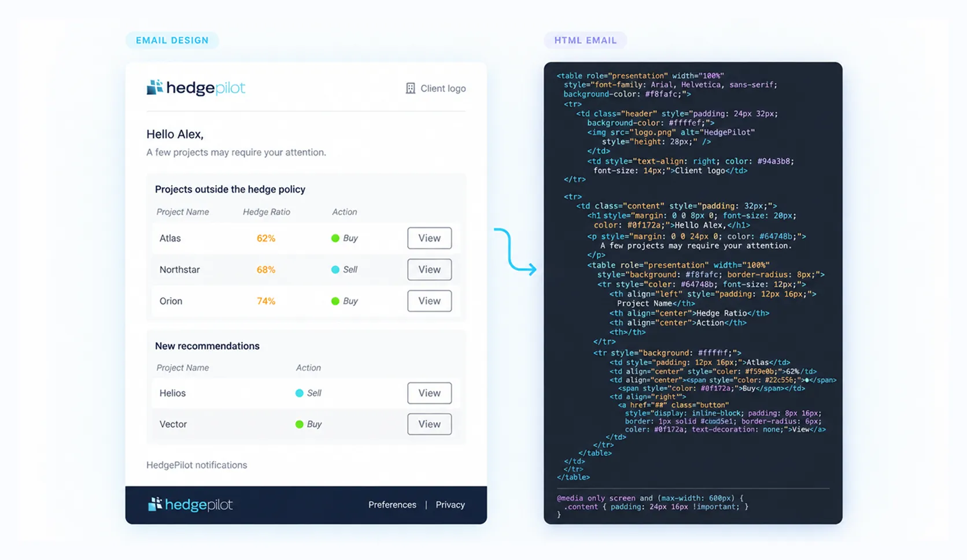This screenshot has width=967, height=560.
Task: Click the 'Hello Alex,' greeting
Action: tap(175, 134)
